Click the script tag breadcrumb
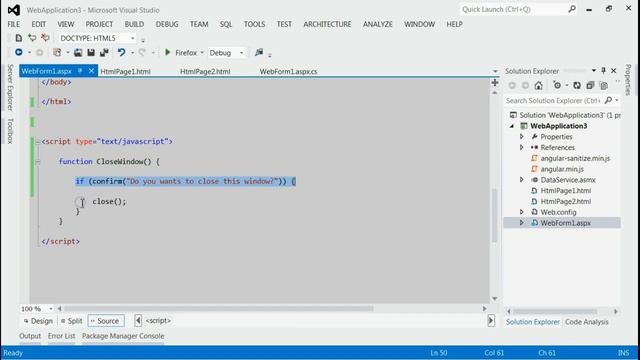640x360 pixels. click(158, 321)
